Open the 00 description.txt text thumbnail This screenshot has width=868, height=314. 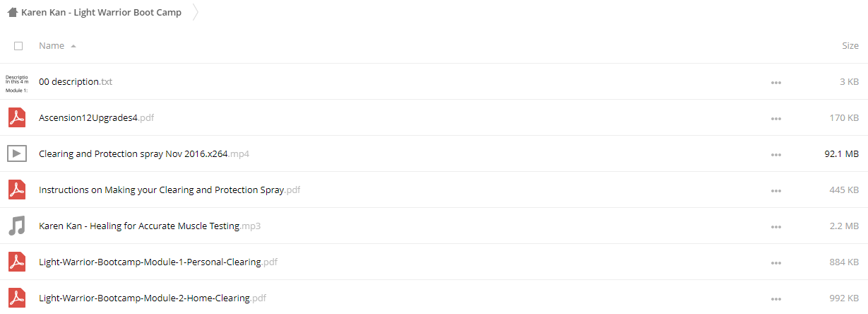click(x=16, y=83)
